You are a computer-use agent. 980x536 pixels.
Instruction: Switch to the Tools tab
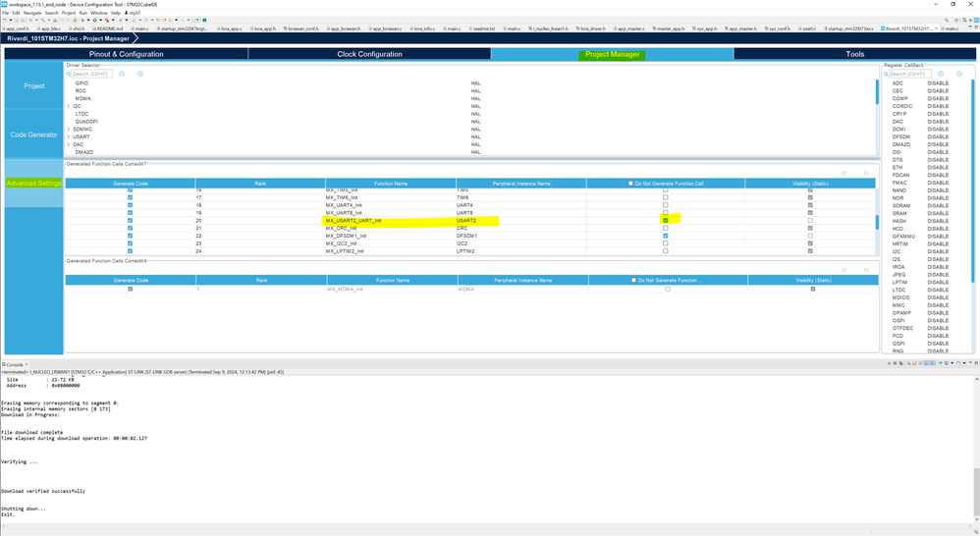[855, 54]
